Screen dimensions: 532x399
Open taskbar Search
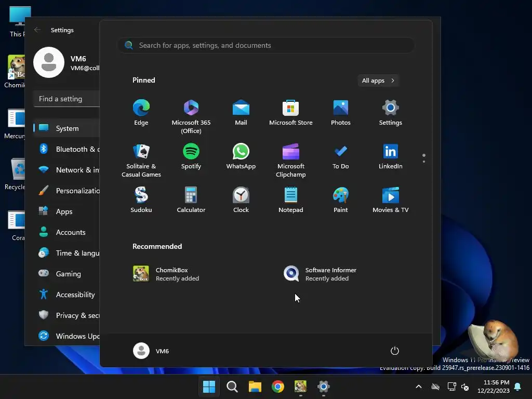232,387
